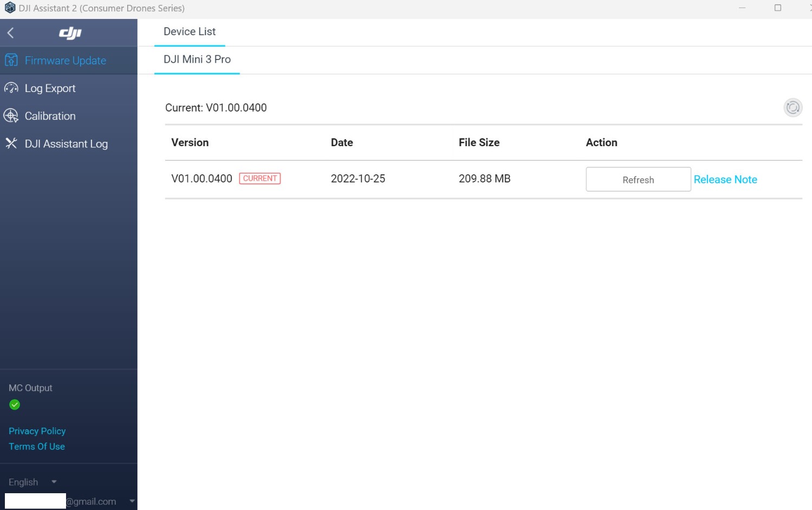Click the green MC Output status indicator

click(15, 404)
